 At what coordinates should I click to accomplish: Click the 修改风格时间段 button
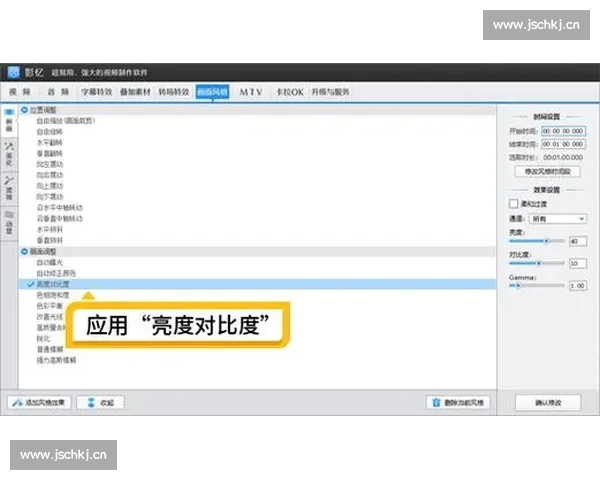(x=548, y=171)
